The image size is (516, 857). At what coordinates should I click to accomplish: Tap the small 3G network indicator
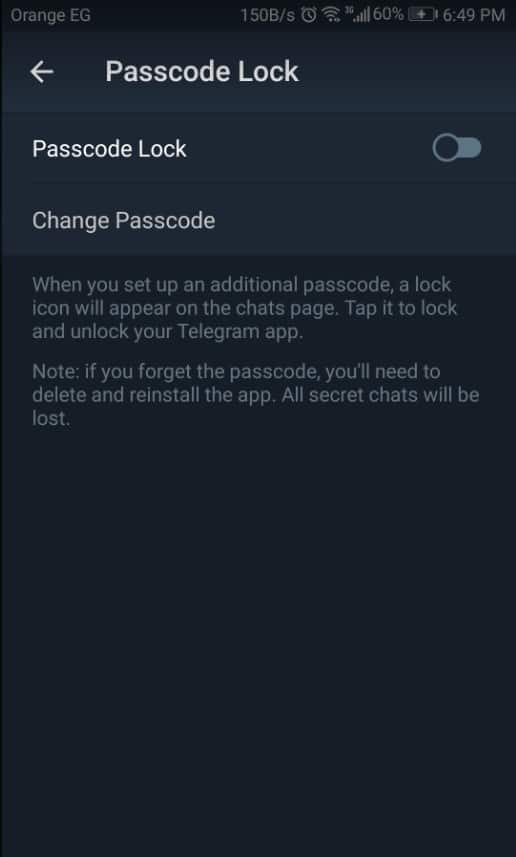[348, 11]
